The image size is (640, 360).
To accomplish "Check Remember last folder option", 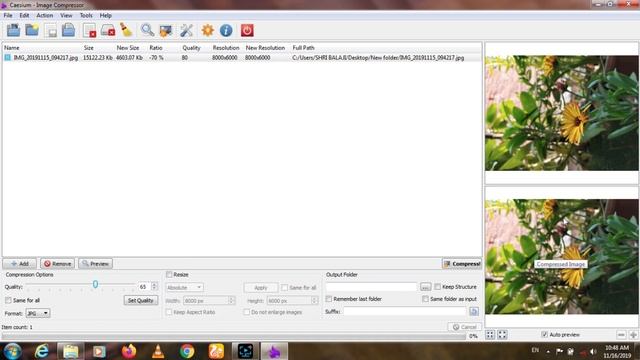I will pos(329,299).
